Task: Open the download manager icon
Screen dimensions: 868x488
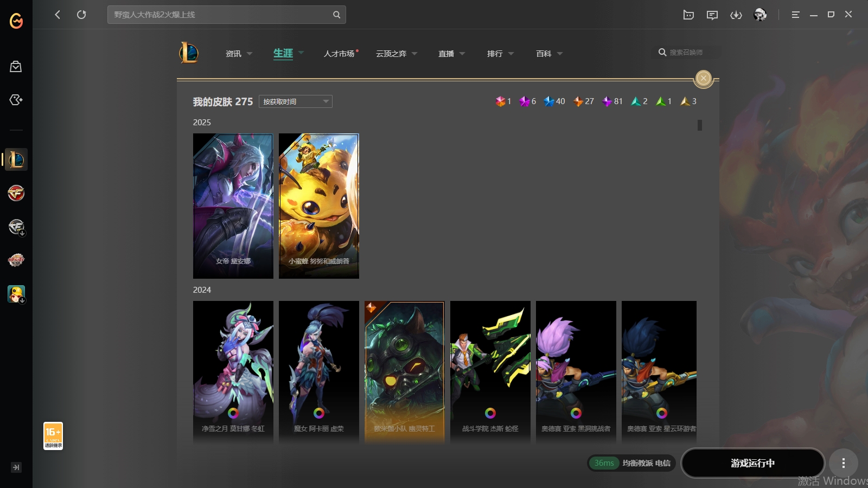Action: click(736, 15)
